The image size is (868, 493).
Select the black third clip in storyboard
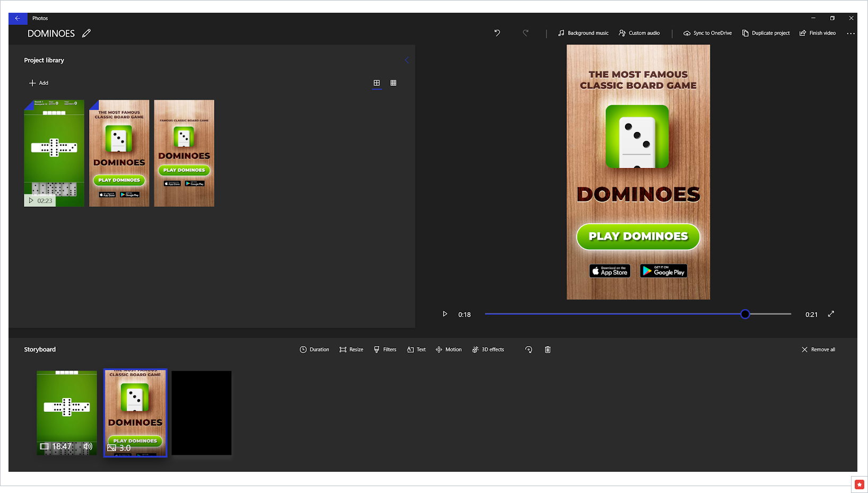pos(202,412)
